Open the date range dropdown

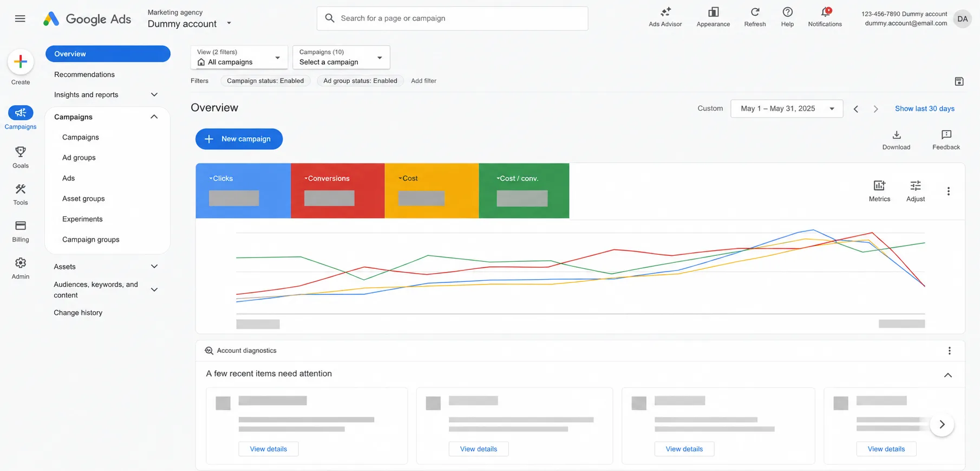pos(786,108)
